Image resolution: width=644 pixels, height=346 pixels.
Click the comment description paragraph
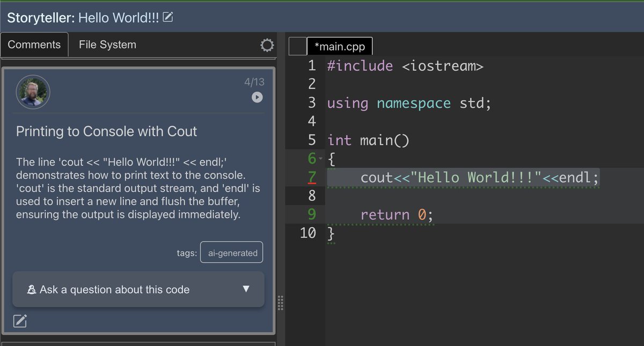[138, 188]
